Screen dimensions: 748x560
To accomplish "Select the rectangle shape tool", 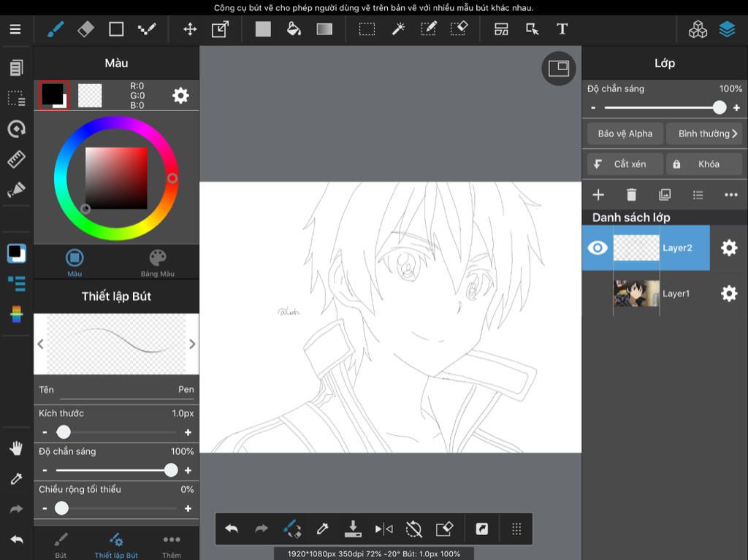I will click(116, 29).
